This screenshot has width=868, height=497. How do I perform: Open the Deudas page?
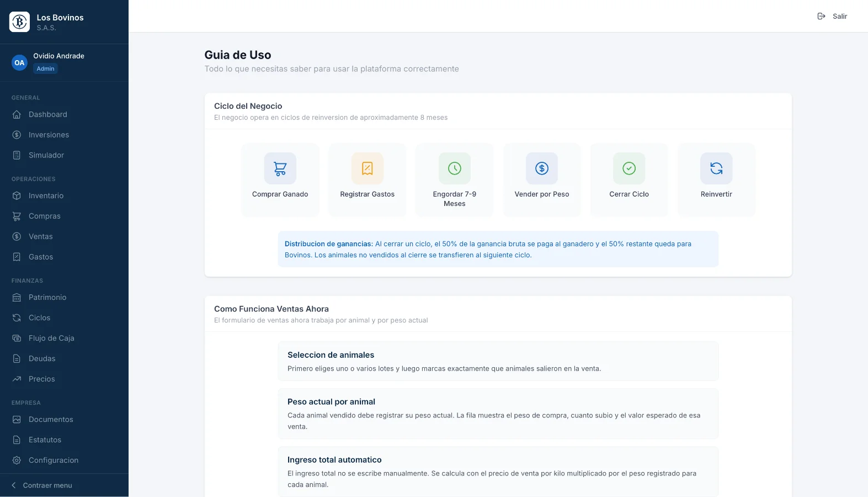coord(64,358)
